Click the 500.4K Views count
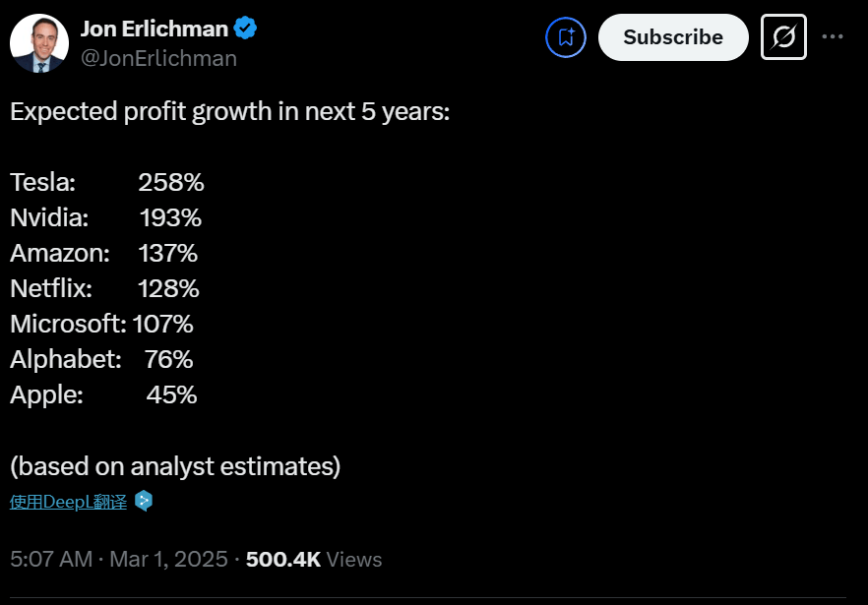The width and height of the screenshot is (868, 605). (313, 559)
